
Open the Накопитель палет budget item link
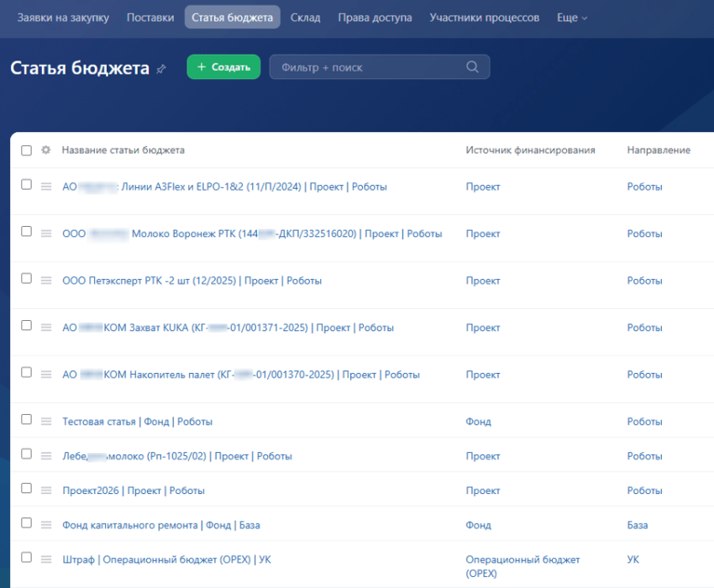point(241,375)
